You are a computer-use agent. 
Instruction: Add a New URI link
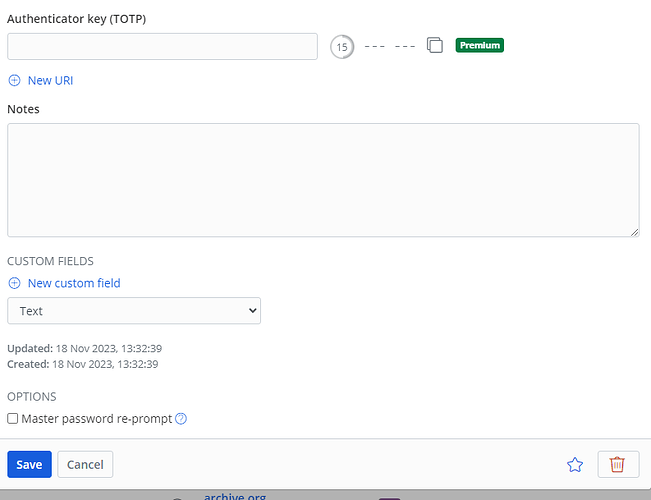click(x=50, y=80)
